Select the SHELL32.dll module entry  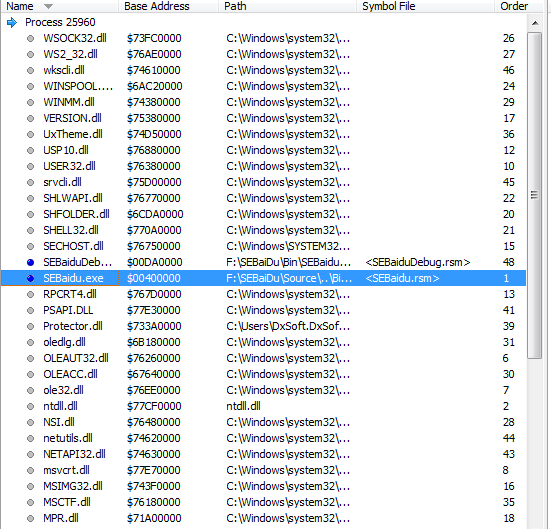pyautogui.click(x=264, y=230)
